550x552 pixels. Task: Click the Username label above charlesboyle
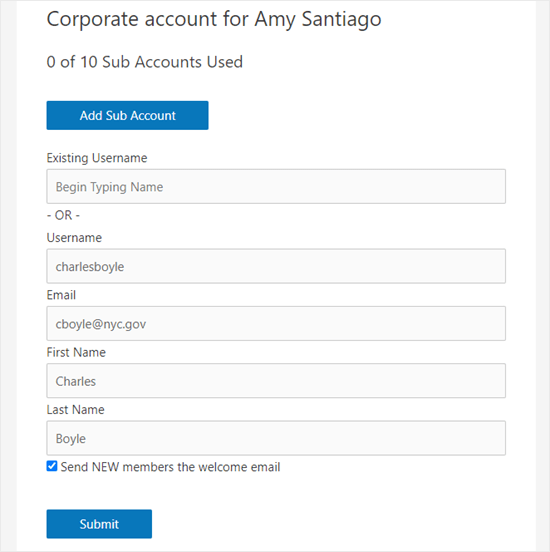(74, 238)
